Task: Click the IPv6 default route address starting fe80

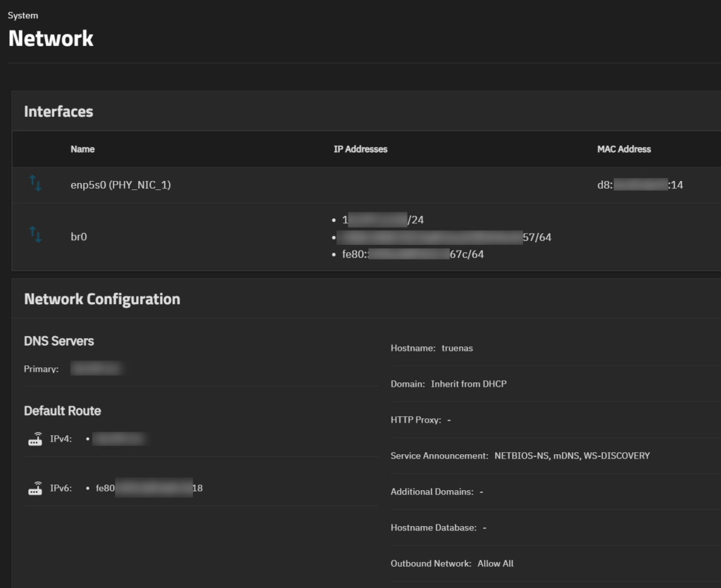Action: pos(149,488)
